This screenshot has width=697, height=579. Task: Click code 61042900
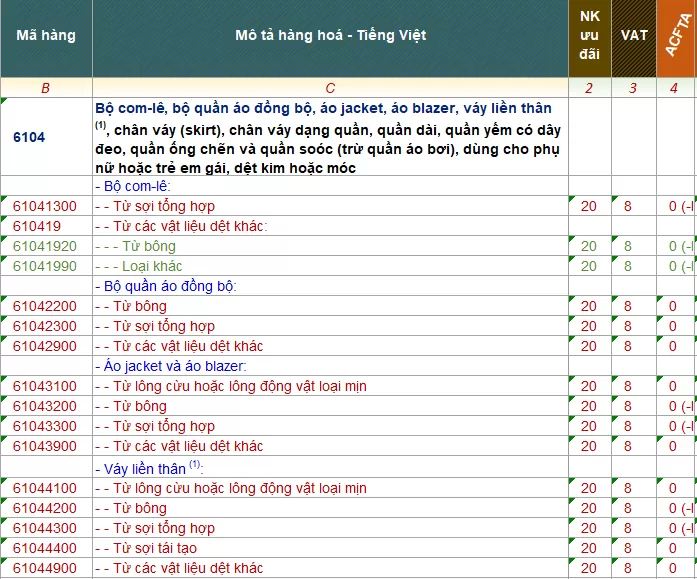[44, 346]
